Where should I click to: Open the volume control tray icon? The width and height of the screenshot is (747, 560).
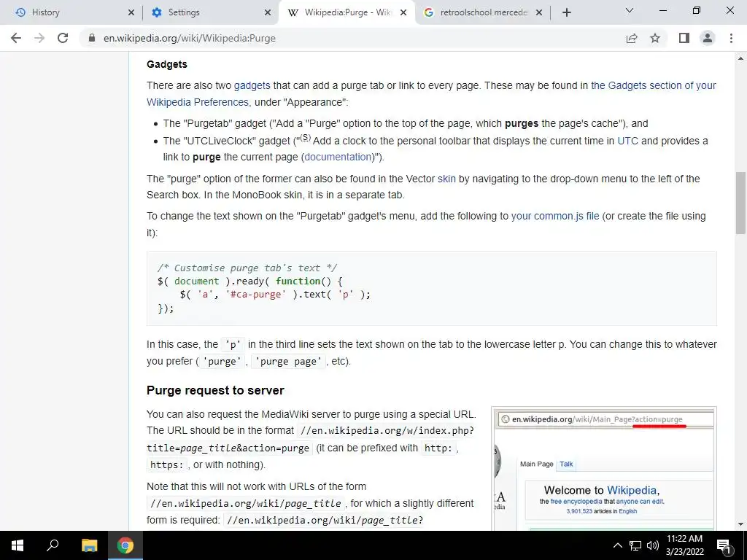(x=653, y=545)
